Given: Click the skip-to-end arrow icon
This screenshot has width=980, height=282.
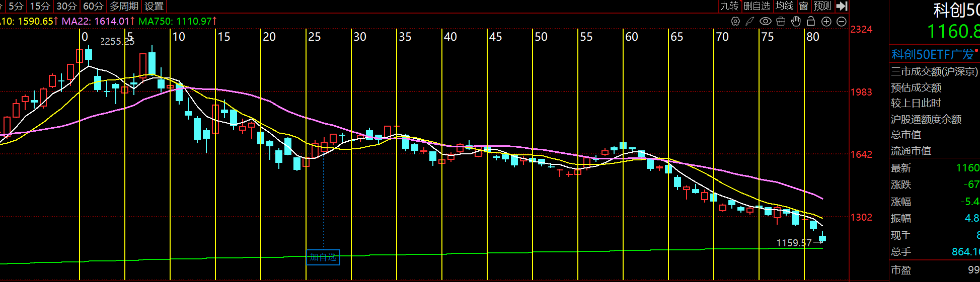Looking at the screenshot, I should [842, 6].
